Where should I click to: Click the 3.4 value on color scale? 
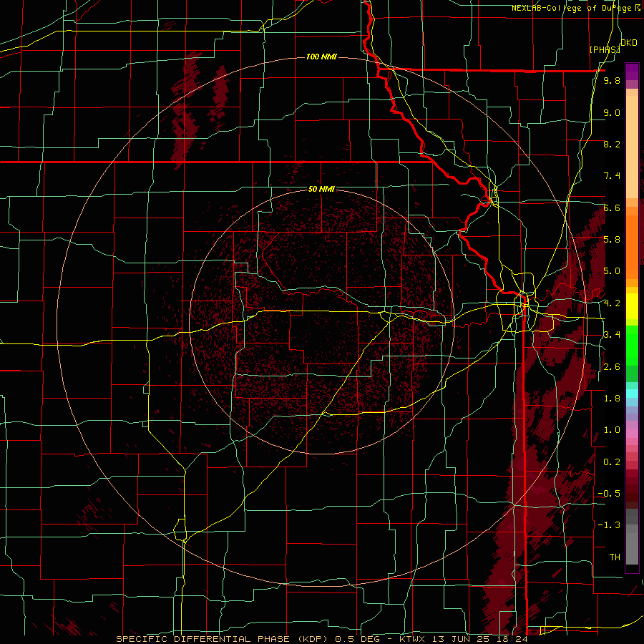tap(612, 335)
